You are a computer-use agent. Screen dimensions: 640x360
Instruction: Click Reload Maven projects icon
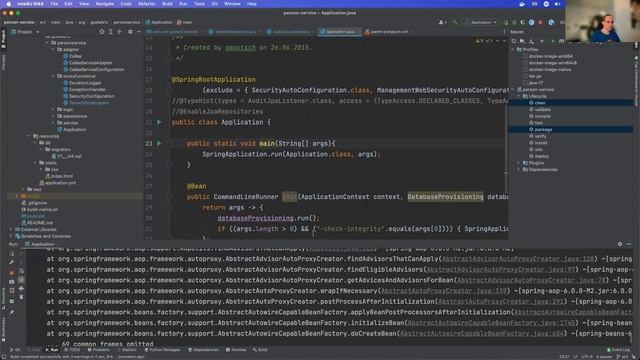[x=513, y=41]
